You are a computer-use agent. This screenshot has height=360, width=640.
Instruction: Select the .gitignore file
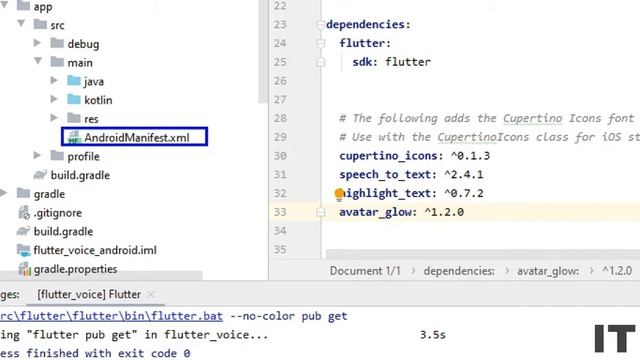[58, 213]
